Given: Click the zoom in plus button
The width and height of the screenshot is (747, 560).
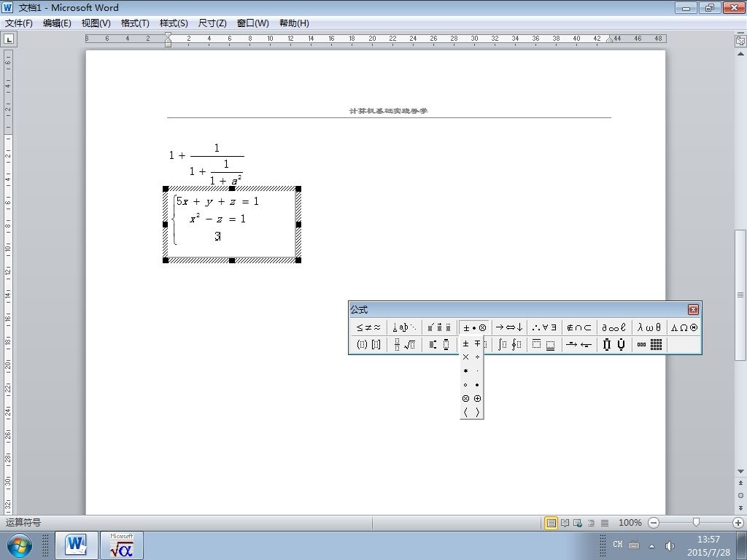Looking at the screenshot, I should click(738, 523).
